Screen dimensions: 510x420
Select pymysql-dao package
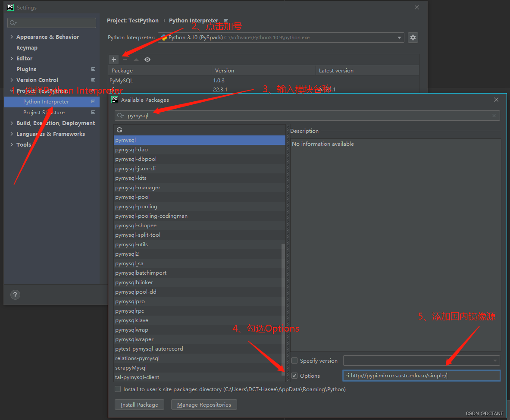click(x=199, y=150)
